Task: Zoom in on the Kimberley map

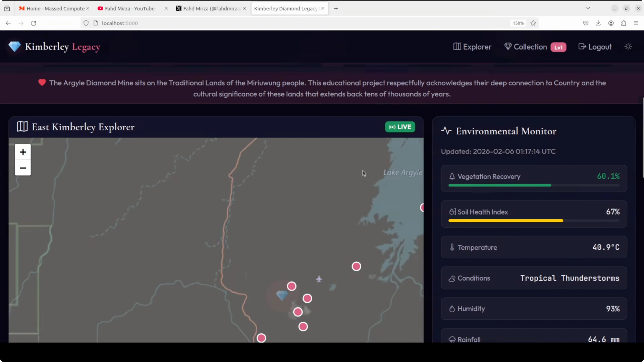Action: (x=23, y=152)
